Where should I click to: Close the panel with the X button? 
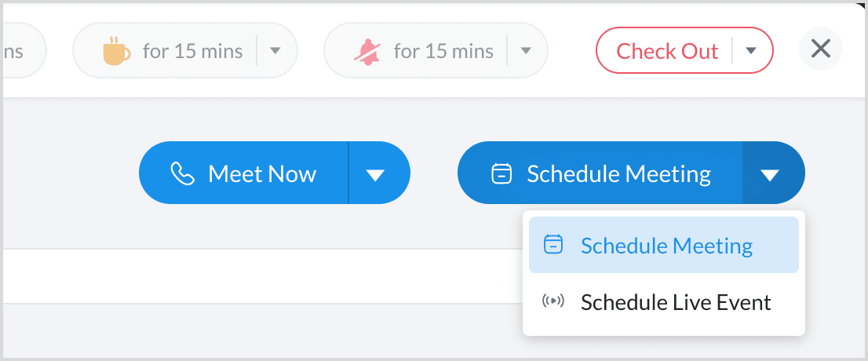(820, 49)
